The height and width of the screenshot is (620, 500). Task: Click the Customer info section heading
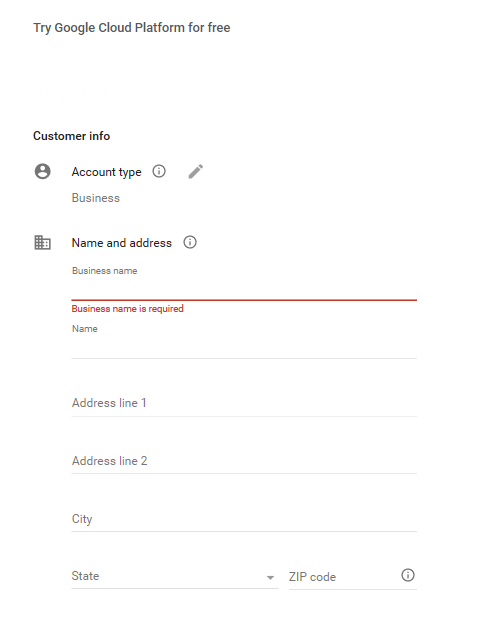pos(72,136)
